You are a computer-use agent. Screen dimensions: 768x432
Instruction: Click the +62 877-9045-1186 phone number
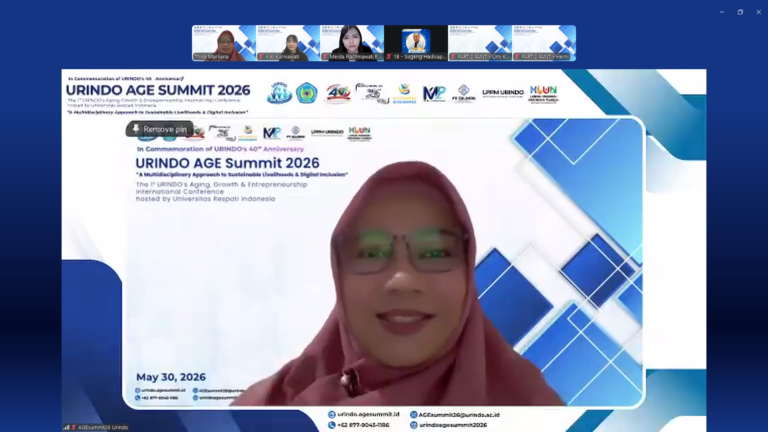point(363,425)
